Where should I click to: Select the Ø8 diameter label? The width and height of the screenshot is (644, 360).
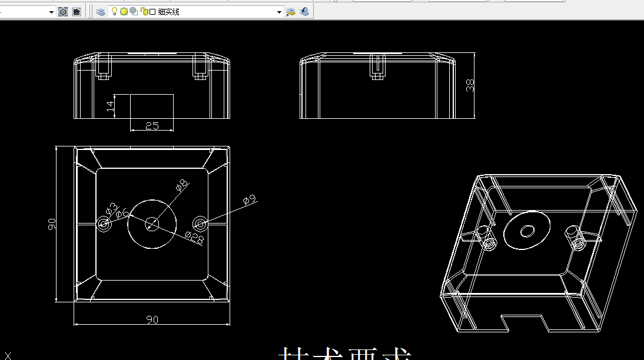coord(182,185)
